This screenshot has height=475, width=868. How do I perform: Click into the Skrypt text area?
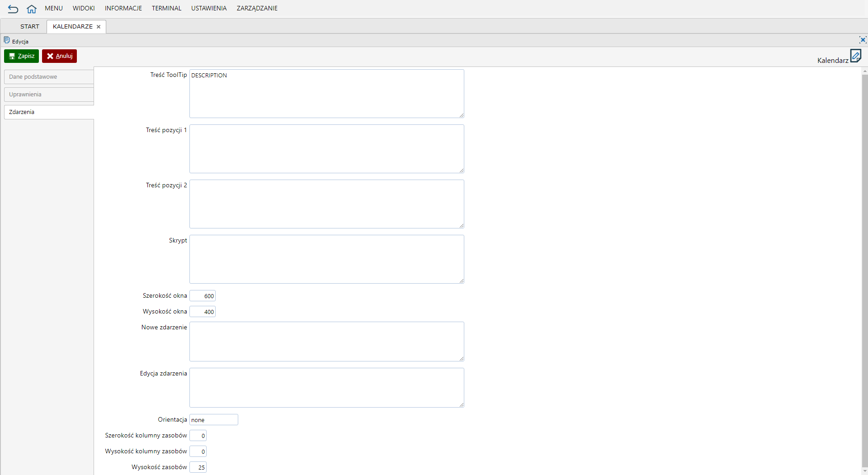click(326, 259)
